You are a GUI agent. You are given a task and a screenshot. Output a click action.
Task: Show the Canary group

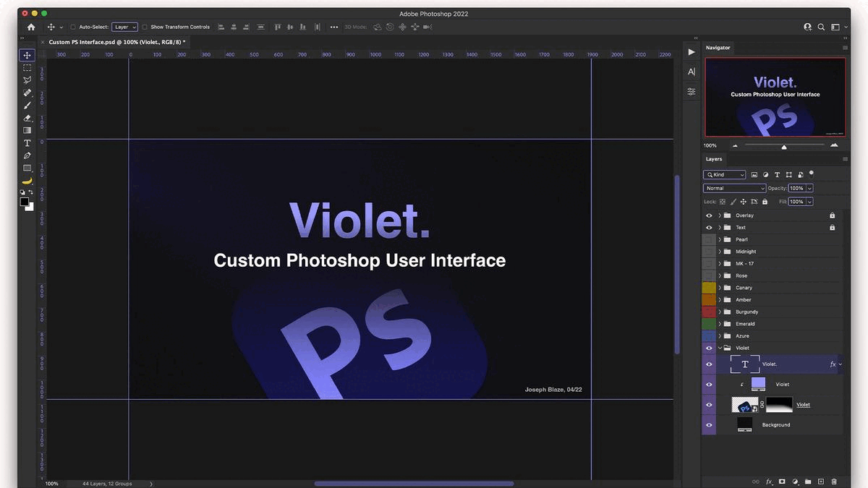(709, 288)
